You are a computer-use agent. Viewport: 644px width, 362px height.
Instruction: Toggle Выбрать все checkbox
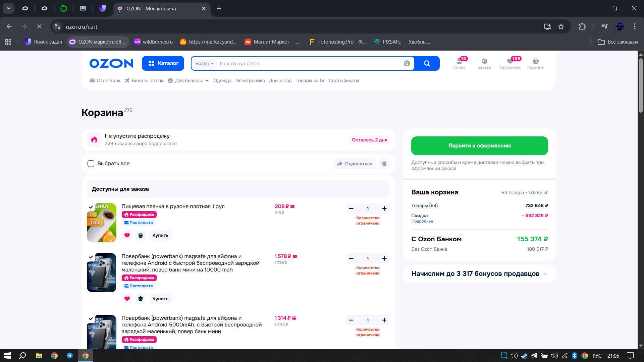coord(91,164)
